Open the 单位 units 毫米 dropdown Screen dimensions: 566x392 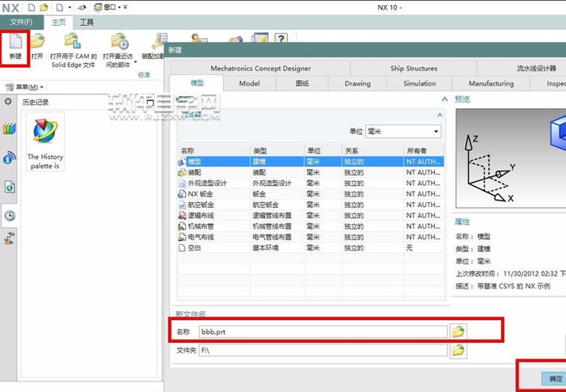click(x=403, y=132)
